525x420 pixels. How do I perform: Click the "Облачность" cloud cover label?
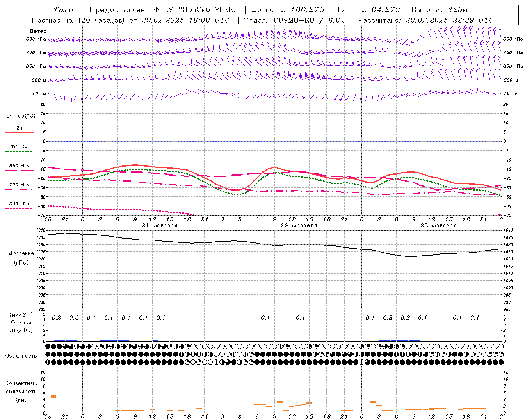click(x=21, y=356)
